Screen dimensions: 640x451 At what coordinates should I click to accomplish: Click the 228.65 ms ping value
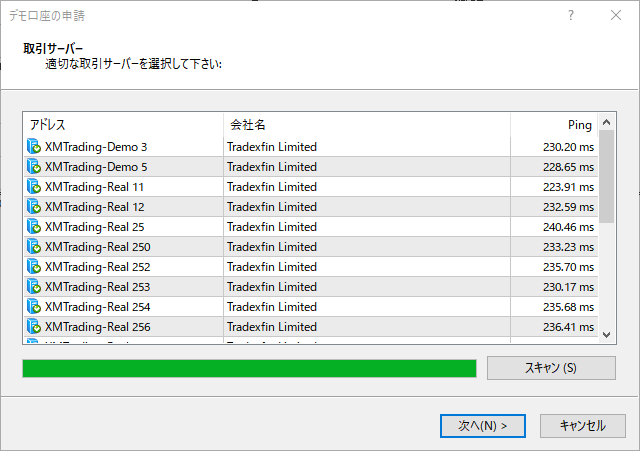click(x=568, y=167)
